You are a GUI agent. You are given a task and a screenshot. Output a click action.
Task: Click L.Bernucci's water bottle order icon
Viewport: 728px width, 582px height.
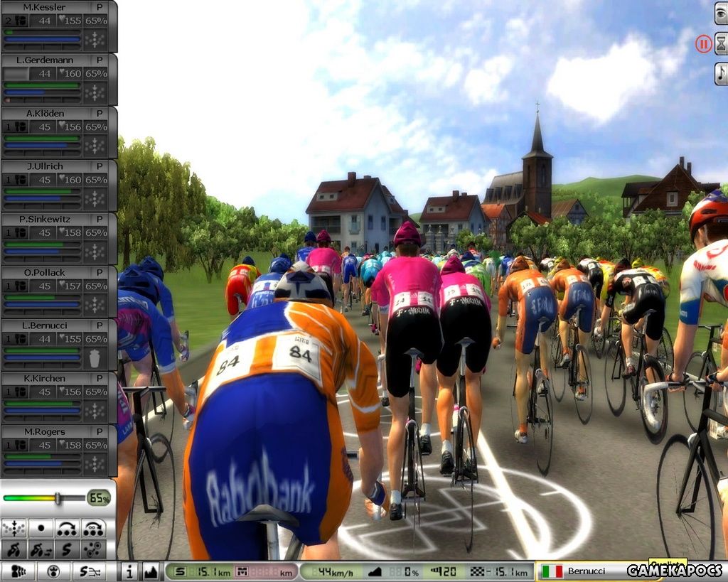coord(95,358)
